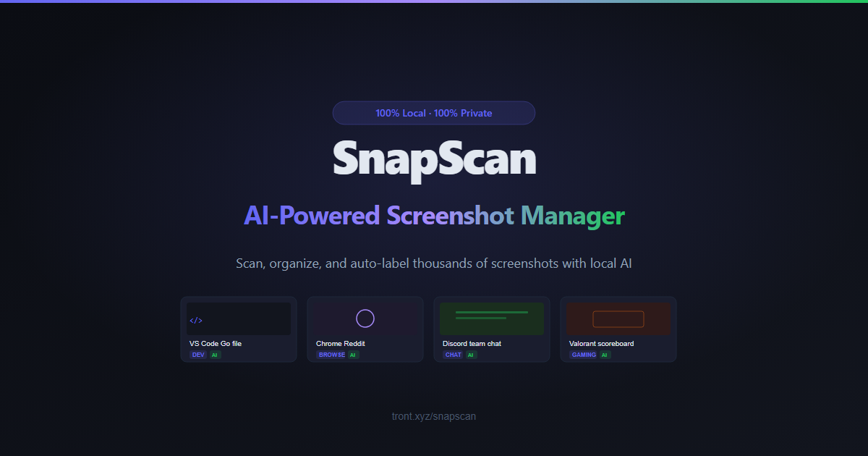Click the code brackets icon in VS Code card
The image size is (868, 456).
196,320
